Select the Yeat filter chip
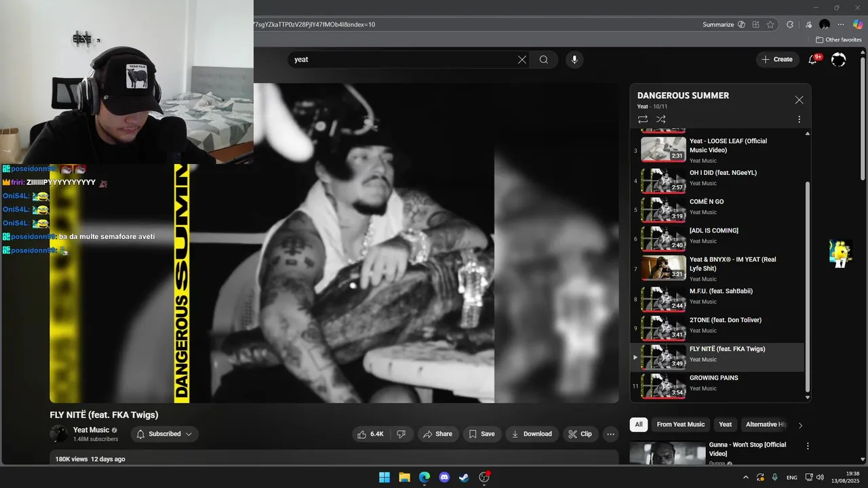Image resolution: width=868 pixels, height=488 pixels. (726, 424)
